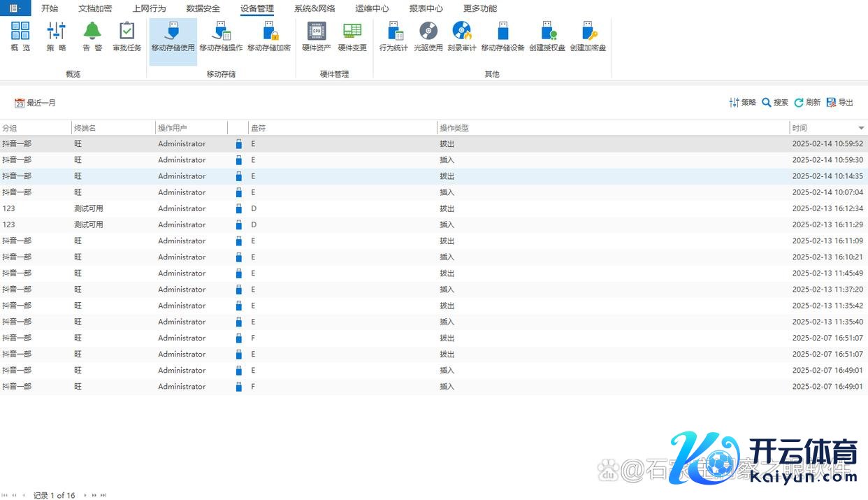Switch to the 数据安全 tab
Viewport: 868px width, 500px height.
[x=203, y=8]
